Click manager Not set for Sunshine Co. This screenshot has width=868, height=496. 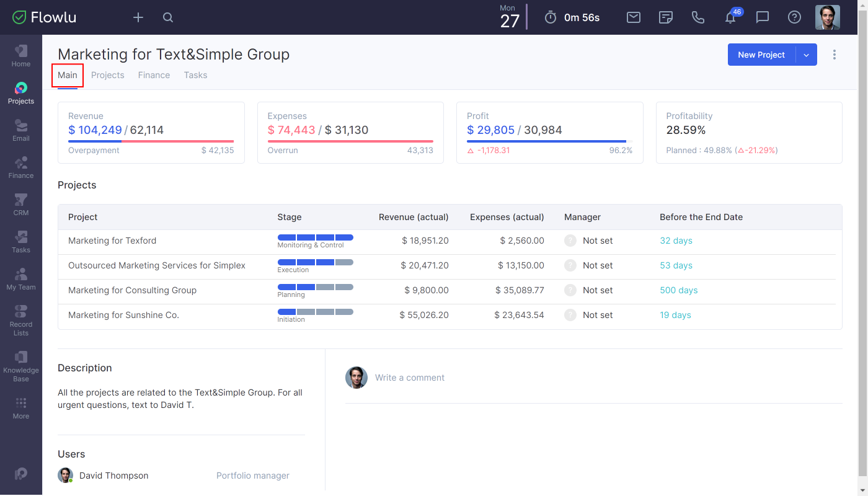click(588, 315)
